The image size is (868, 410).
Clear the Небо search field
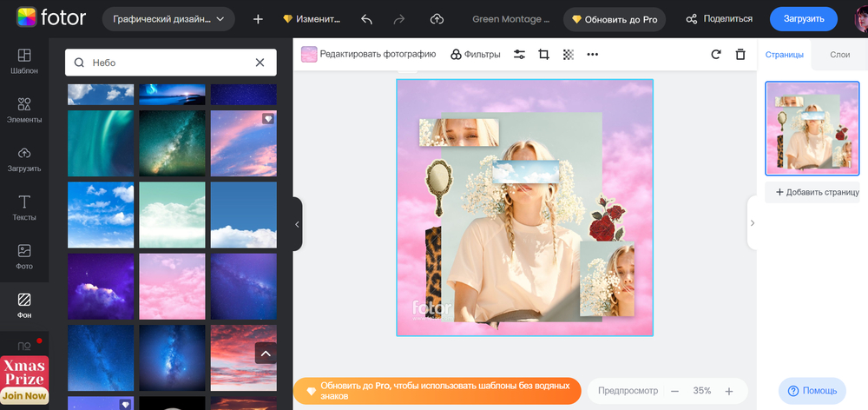point(260,63)
